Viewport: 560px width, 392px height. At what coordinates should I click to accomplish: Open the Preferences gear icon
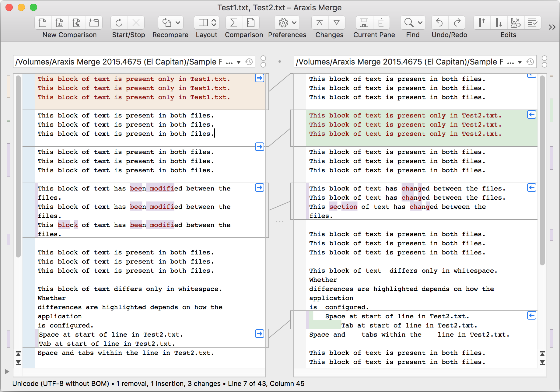283,23
